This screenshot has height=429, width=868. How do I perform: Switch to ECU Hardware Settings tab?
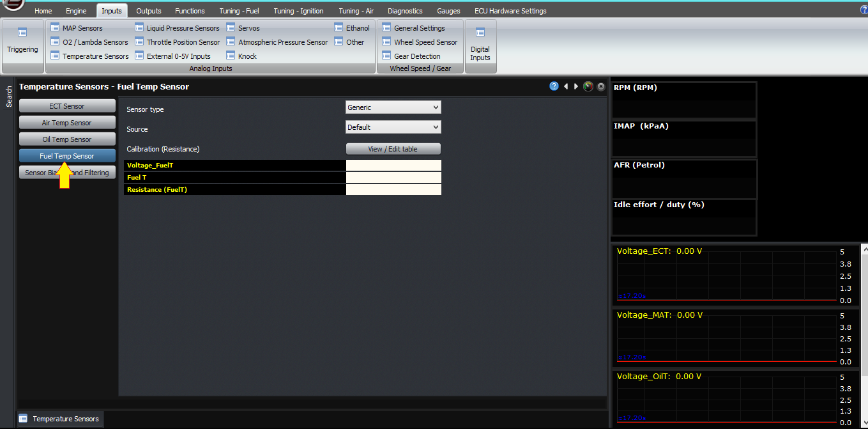510,11
